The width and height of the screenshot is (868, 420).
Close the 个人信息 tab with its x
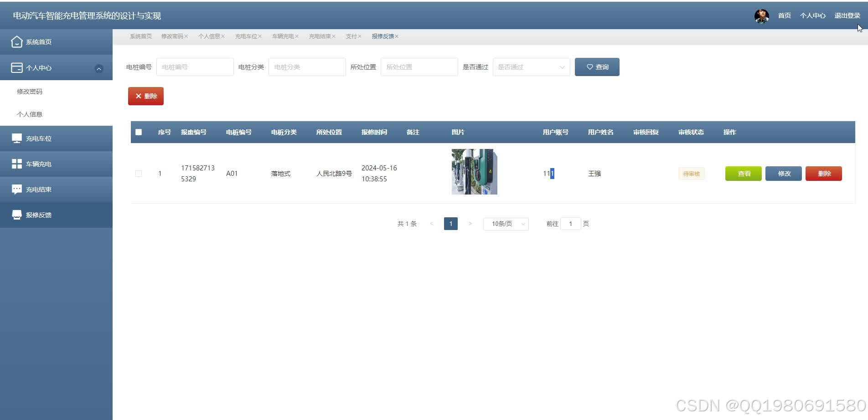pos(223,36)
